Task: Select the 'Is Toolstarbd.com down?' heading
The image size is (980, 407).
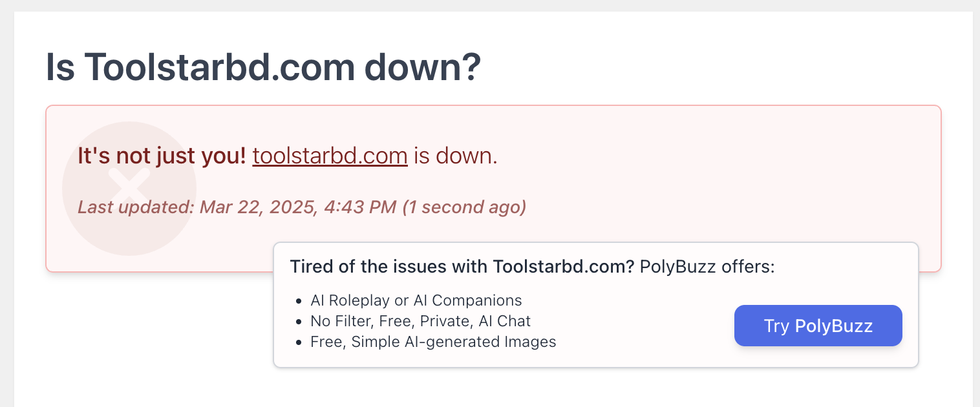Action: [263, 67]
